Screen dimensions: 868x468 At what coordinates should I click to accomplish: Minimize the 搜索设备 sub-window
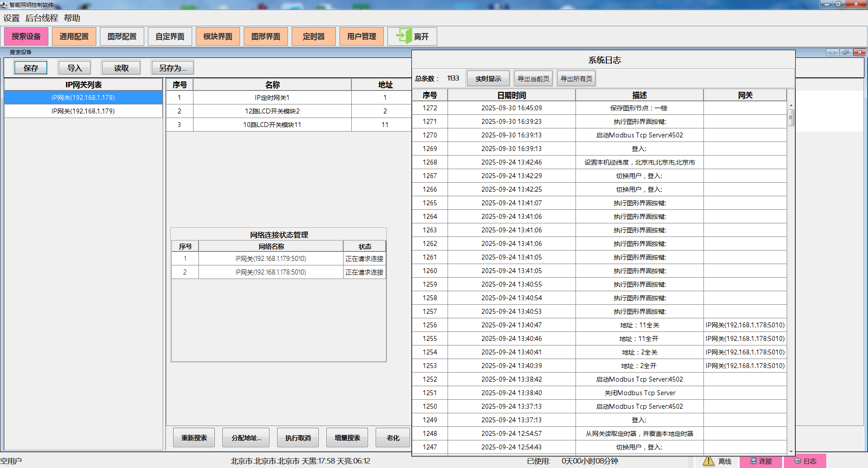tap(832, 52)
